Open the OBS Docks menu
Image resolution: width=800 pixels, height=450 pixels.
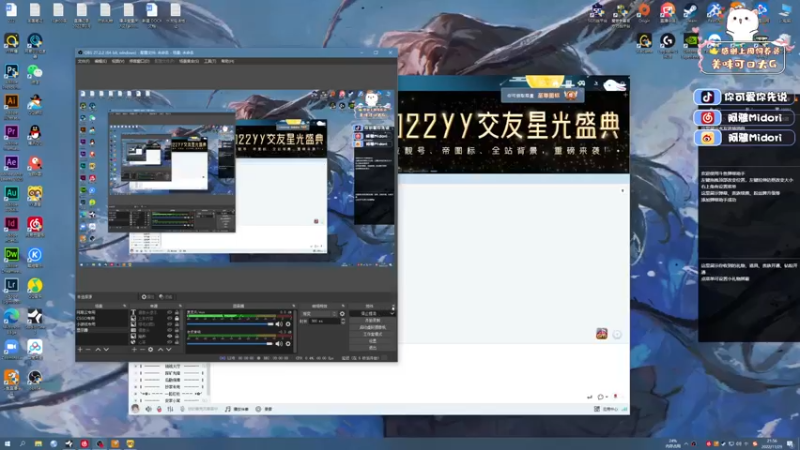[139, 61]
